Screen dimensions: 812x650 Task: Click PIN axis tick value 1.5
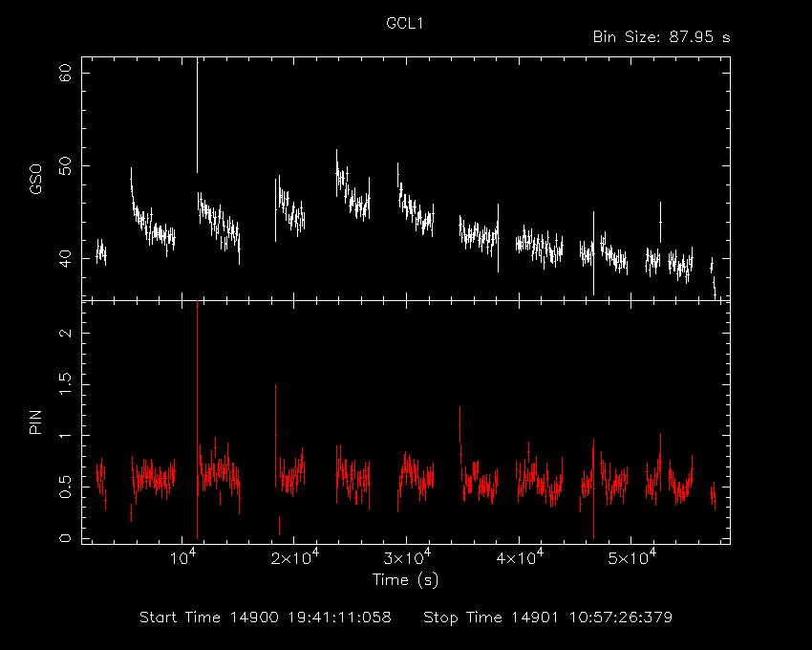(x=66, y=384)
